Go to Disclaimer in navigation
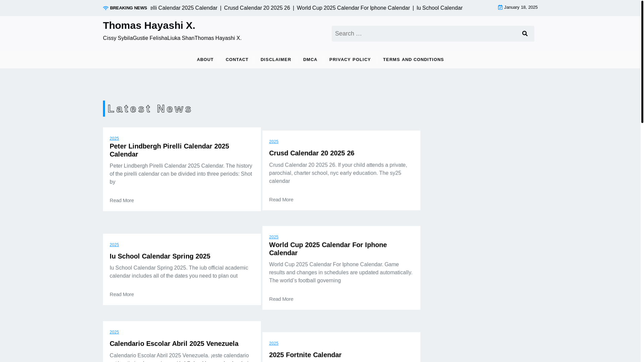The height and width of the screenshot is (362, 644). click(276, 60)
